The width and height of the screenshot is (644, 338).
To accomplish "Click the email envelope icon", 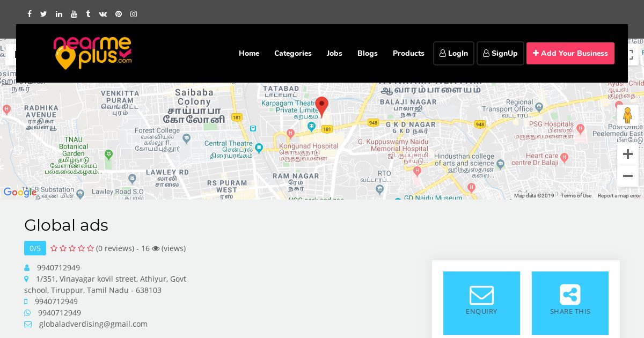I will (28, 324).
